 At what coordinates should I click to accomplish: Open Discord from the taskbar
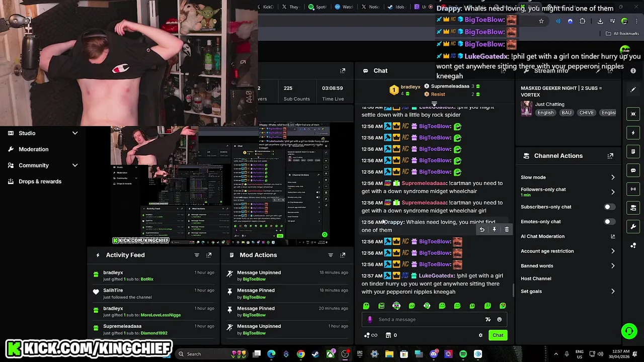coord(434,354)
